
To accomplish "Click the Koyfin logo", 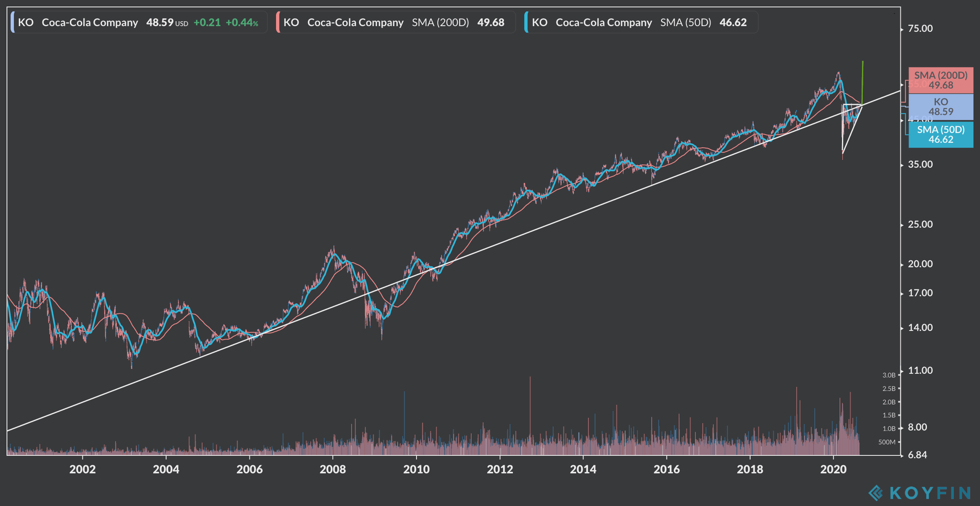I will [x=920, y=493].
